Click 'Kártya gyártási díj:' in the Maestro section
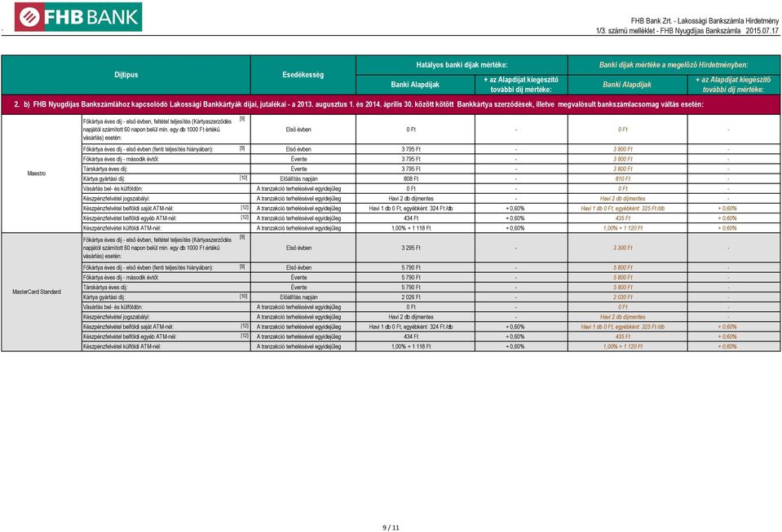 click(104, 179)
